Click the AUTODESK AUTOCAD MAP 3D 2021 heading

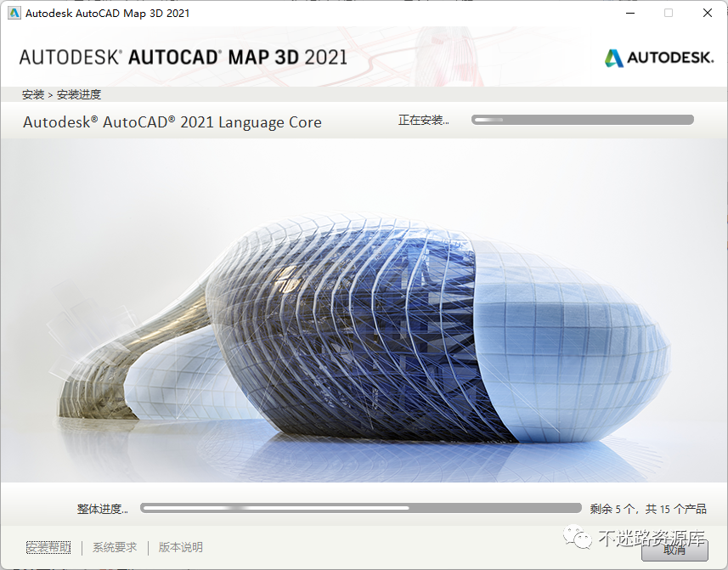[183, 57]
